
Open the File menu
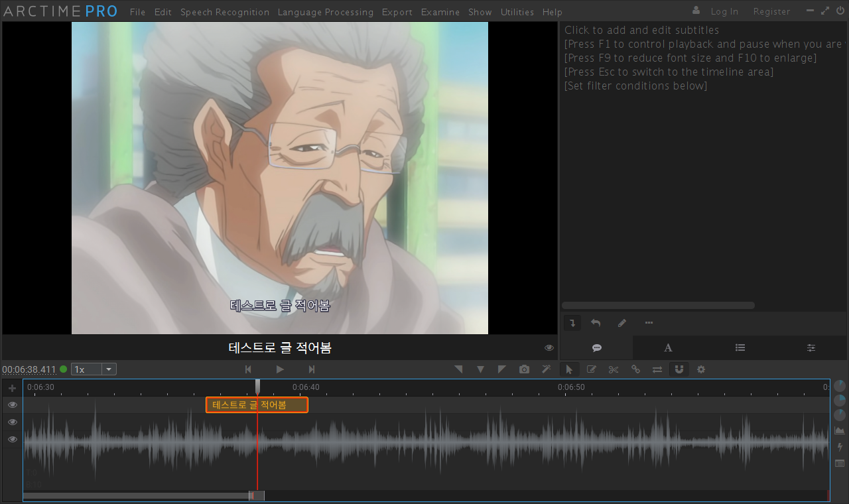pyautogui.click(x=137, y=12)
